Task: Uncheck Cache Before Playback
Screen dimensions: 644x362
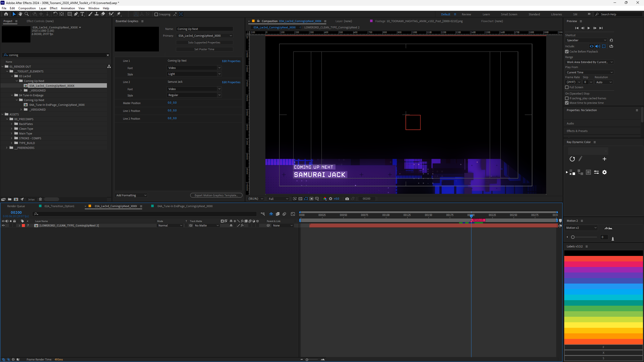Action: point(567,52)
